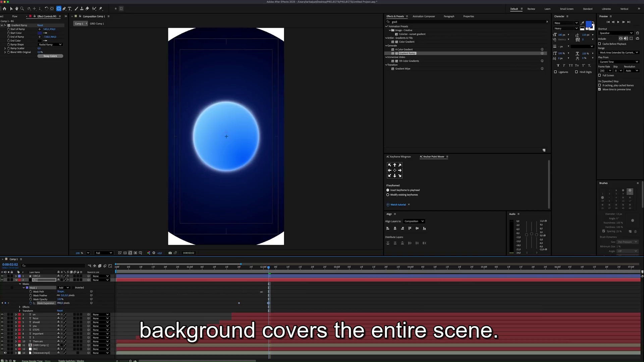Viewport: 644px width, 362px height.
Task: Select the Selection arrow tool
Action: tap(11, 9)
